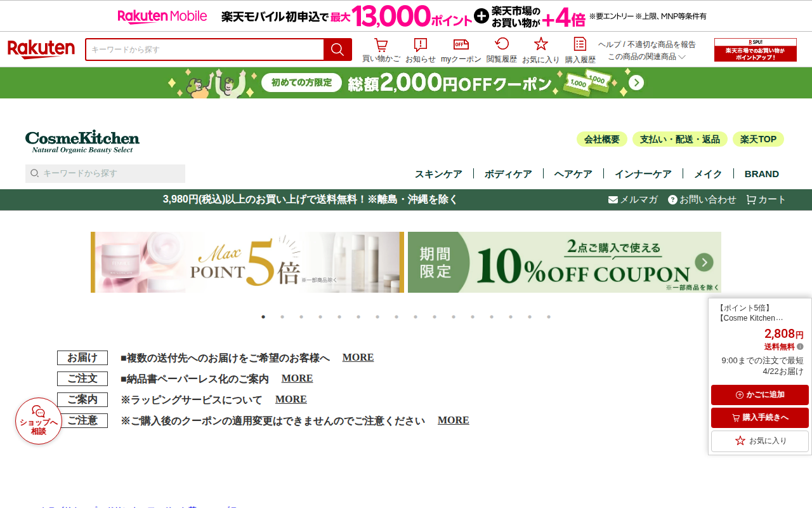Click MORE for 複数の送付先 notice
This screenshot has width=812, height=508.
358,358
